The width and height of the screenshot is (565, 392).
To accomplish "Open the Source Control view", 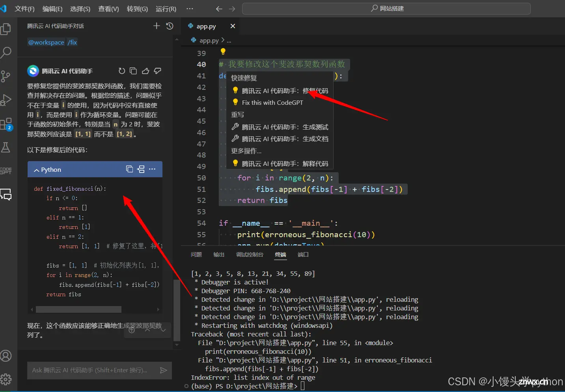I will pyautogui.click(x=6, y=76).
